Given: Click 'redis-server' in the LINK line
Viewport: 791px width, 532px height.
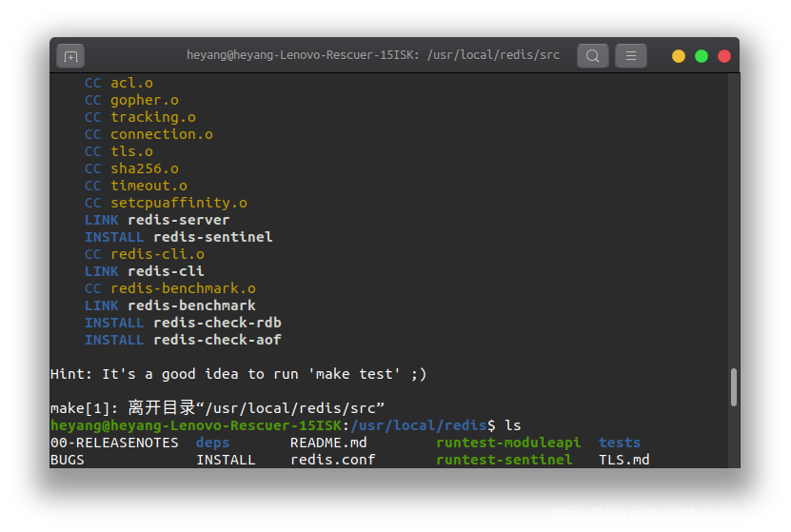Looking at the screenshot, I should (x=179, y=220).
